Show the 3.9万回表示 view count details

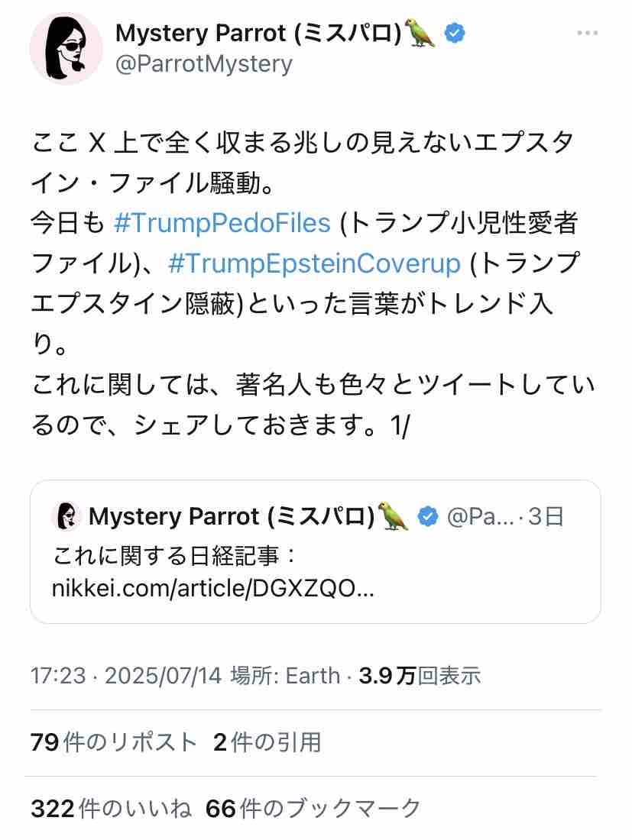pos(420,676)
